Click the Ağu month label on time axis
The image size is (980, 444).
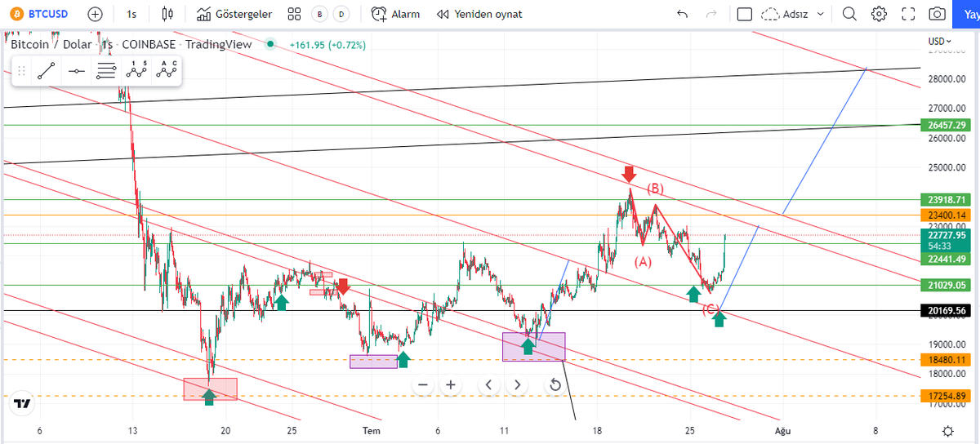(782, 431)
